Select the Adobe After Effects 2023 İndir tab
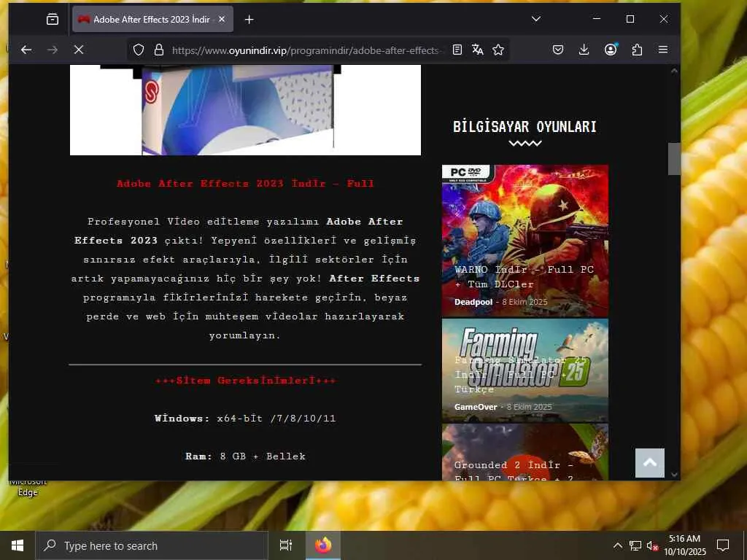Screen dimensions: 747x560 [152, 19]
